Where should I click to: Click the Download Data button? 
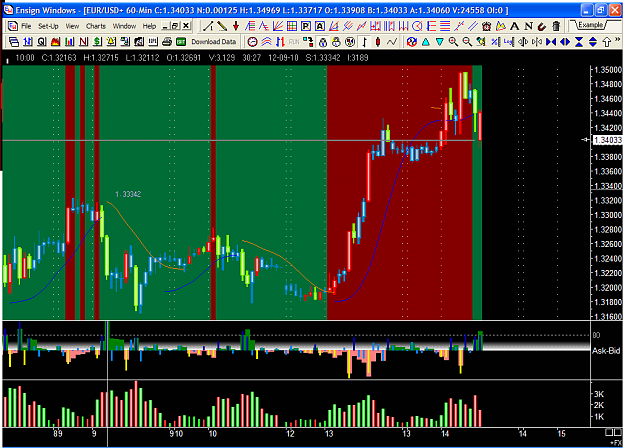click(213, 42)
